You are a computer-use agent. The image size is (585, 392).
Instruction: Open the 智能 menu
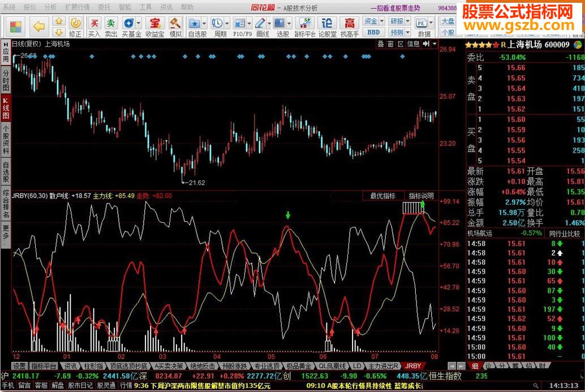(125, 7)
